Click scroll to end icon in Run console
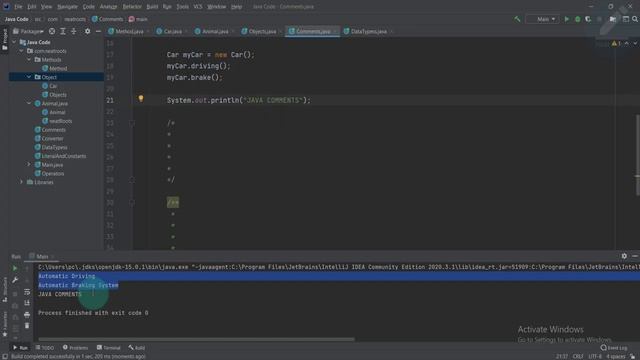Viewport: 640px width, 360px height. (27, 303)
